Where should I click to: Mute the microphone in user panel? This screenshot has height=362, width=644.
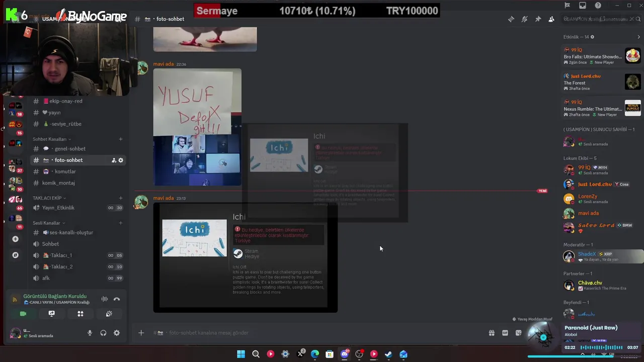pyautogui.click(x=90, y=333)
